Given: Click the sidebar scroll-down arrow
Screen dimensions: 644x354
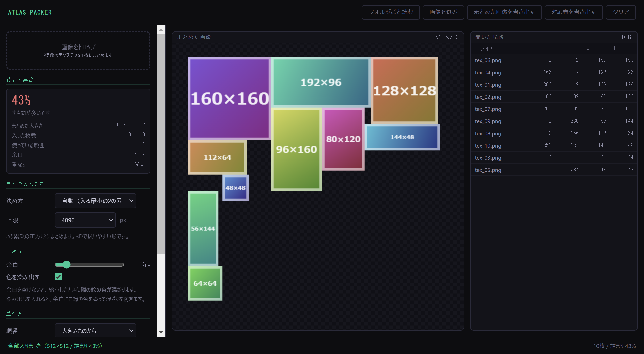Looking at the screenshot, I should click(x=161, y=332).
